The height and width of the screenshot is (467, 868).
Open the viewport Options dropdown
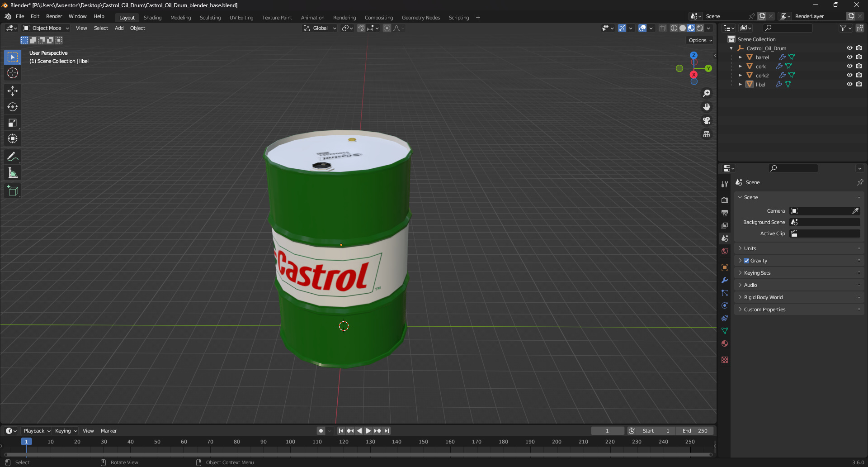pyautogui.click(x=700, y=40)
